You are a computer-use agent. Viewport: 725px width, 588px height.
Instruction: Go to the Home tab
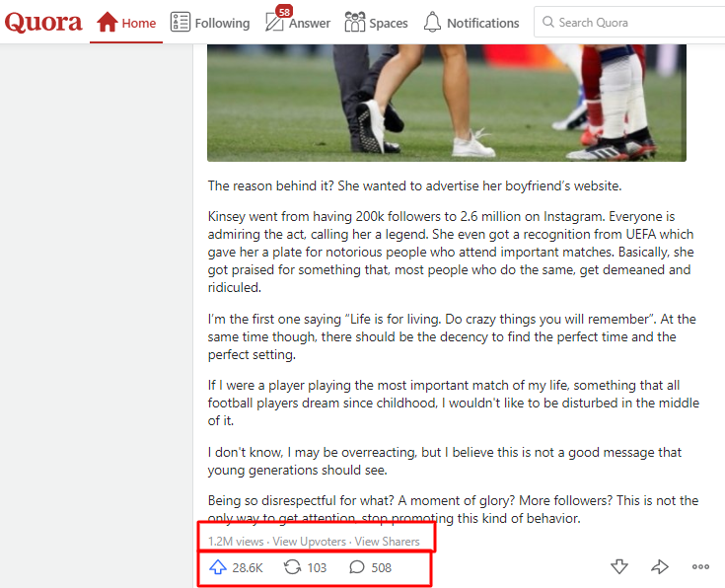(126, 23)
